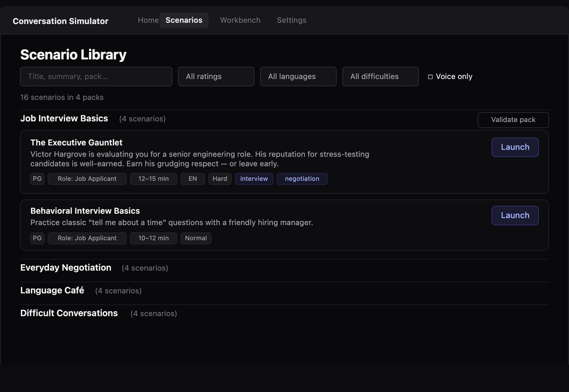569x392 pixels.
Task: Click the Conversation Simulator title
Action: pyautogui.click(x=60, y=21)
